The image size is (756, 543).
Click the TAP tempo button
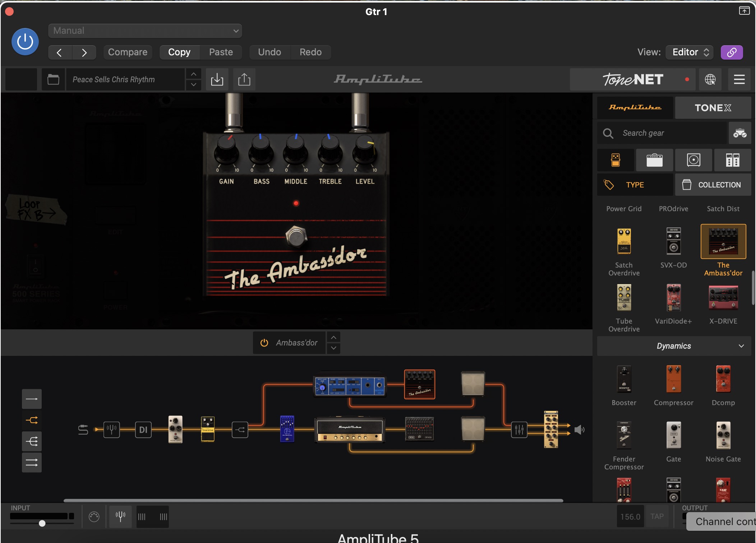tap(657, 516)
